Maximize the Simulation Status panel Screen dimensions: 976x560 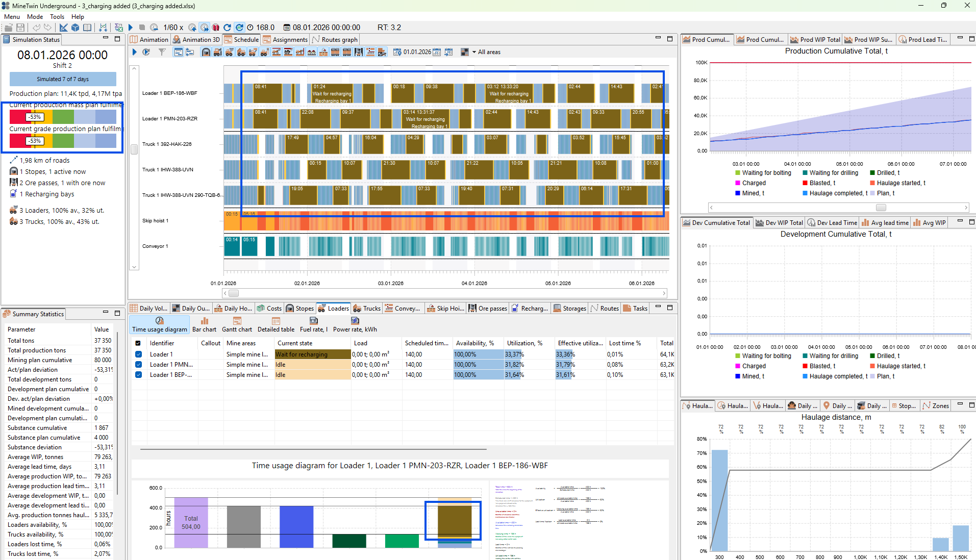coord(117,39)
